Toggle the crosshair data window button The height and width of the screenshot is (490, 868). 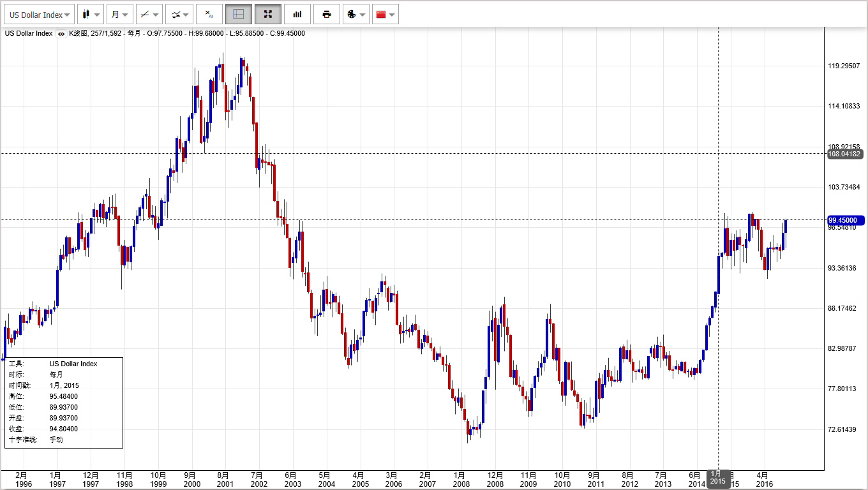[239, 14]
